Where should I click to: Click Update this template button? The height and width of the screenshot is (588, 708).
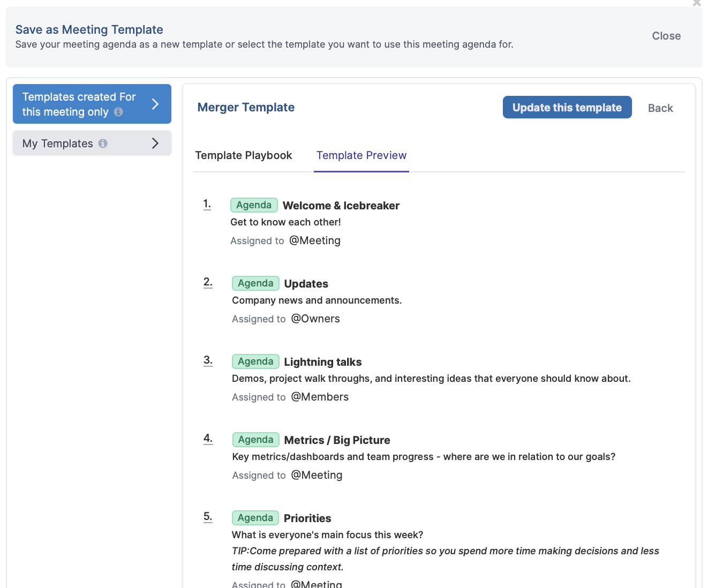coord(567,107)
